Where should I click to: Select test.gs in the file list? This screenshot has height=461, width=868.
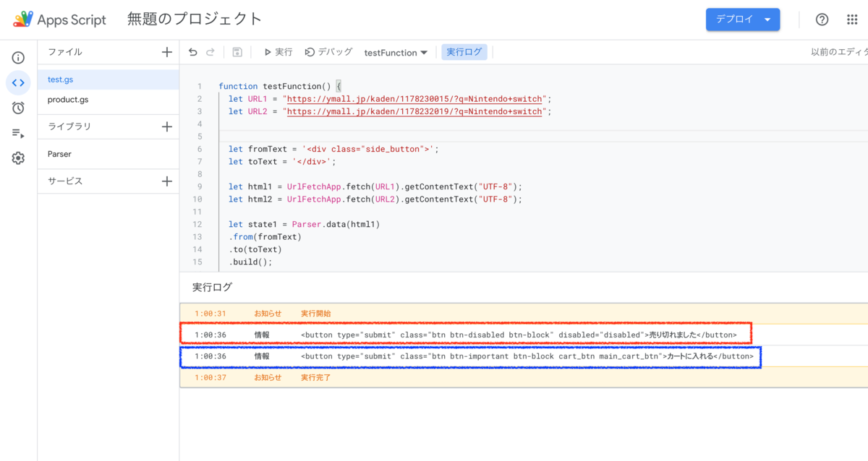point(109,79)
